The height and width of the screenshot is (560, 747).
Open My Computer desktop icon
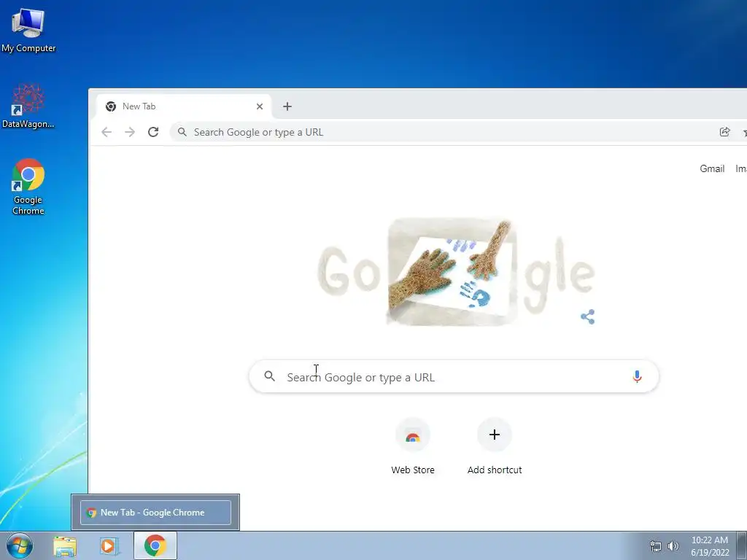click(28, 31)
